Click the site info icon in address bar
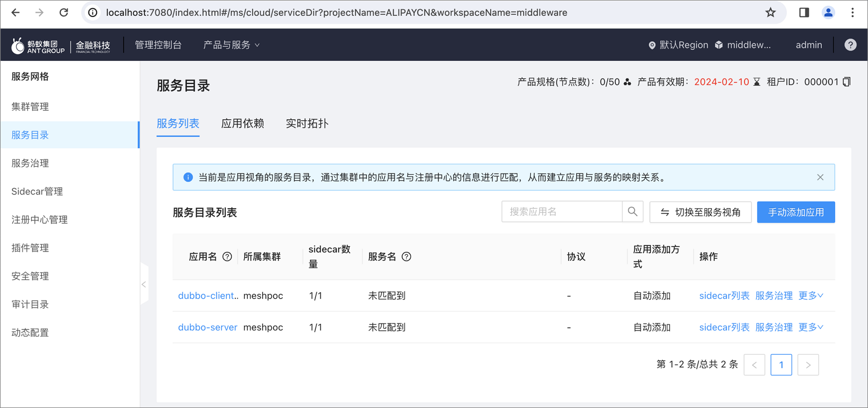The height and width of the screenshot is (408, 868). (x=93, y=12)
